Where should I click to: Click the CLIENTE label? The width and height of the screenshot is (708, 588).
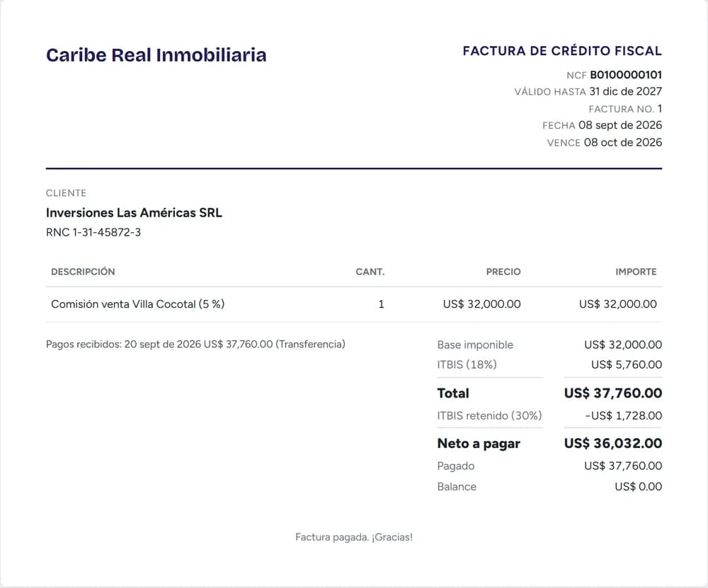point(66,193)
